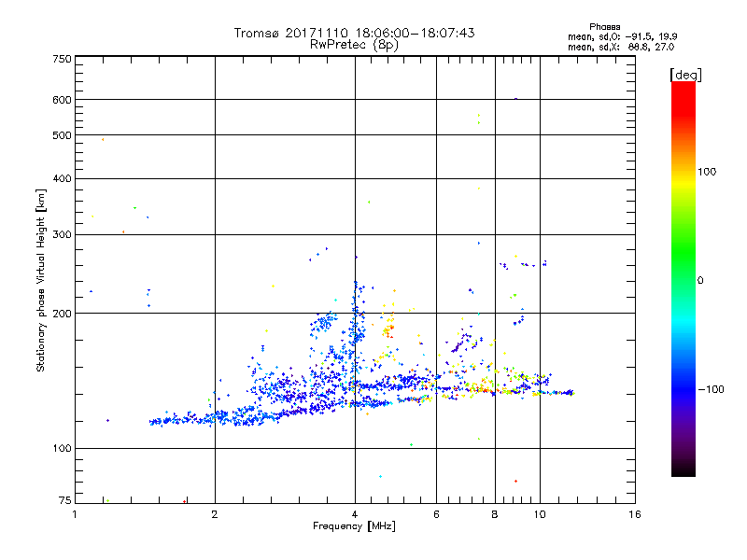Click the y-axis '200' tick label
The width and height of the screenshot is (747, 560).
click(62, 314)
